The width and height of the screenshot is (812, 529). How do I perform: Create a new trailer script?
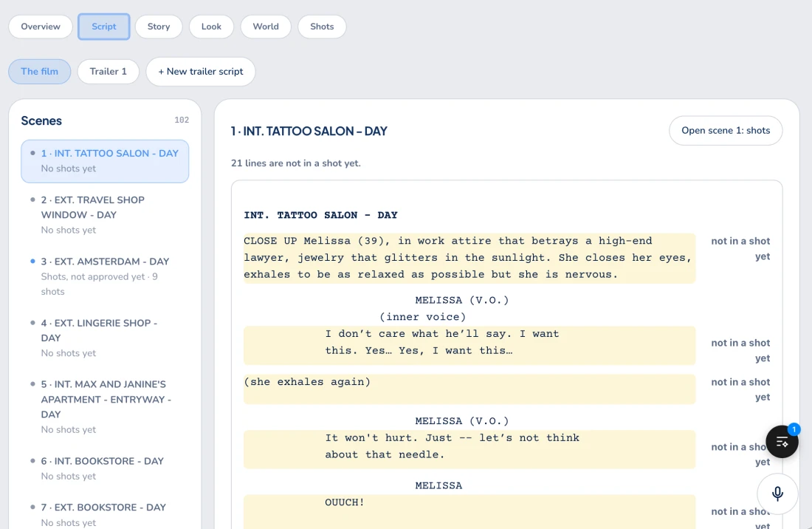(200, 72)
